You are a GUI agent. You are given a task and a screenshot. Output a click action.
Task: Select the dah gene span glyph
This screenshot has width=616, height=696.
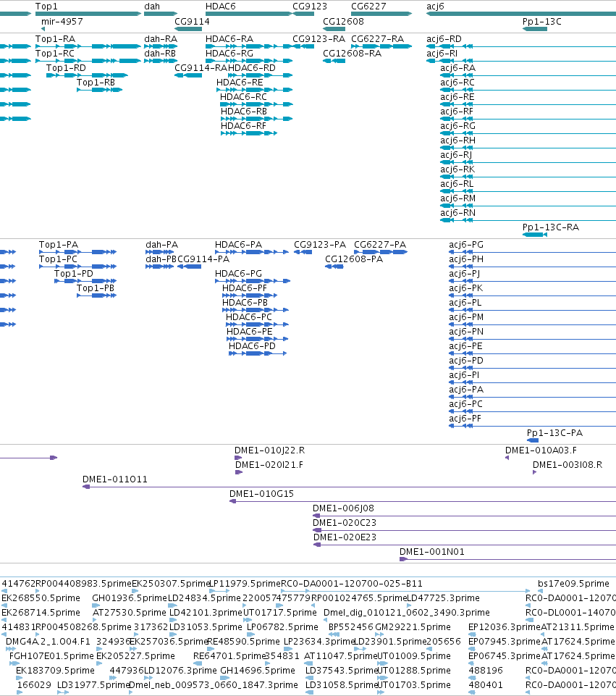click(161, 14)
